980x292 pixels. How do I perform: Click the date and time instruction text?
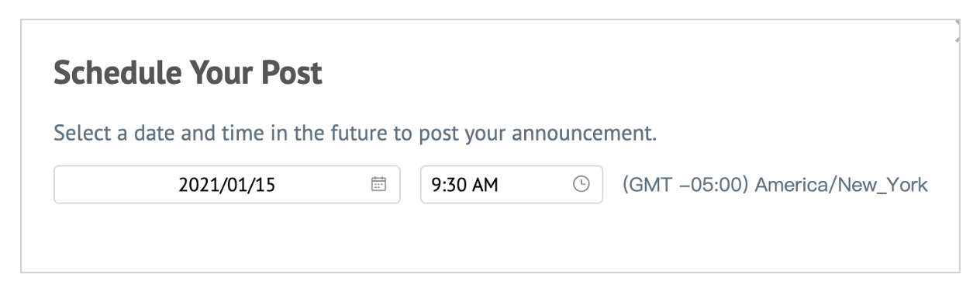(355, 133)
